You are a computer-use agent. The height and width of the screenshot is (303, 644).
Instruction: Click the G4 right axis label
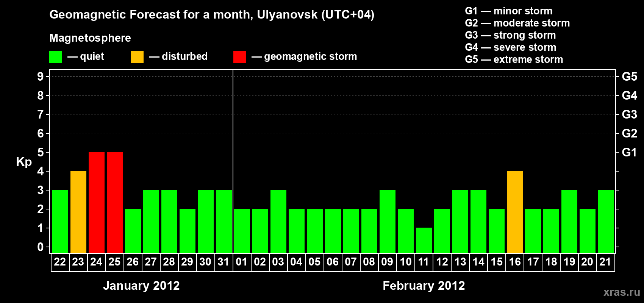point(630,95)
